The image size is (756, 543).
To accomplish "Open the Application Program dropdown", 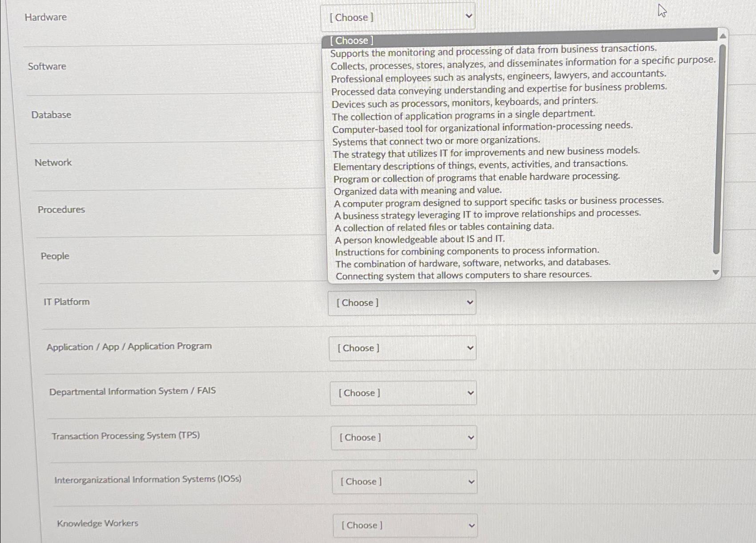I will tap(402, 348).
